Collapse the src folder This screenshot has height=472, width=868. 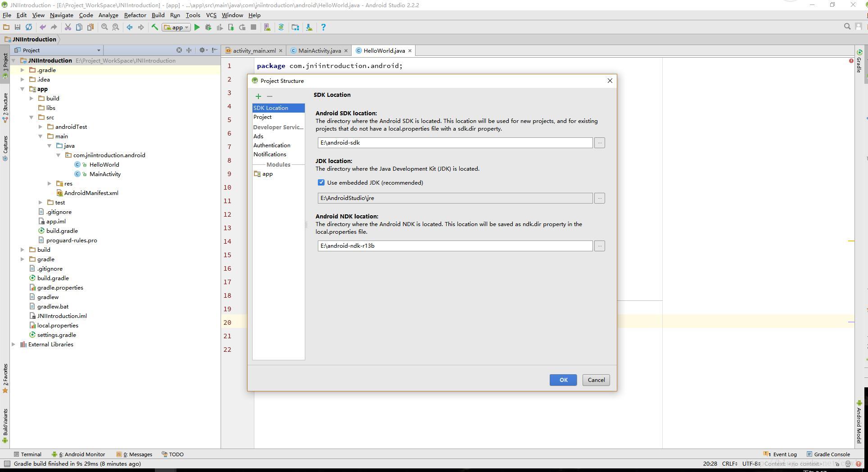pyautogui.click(x=32, y=118)
